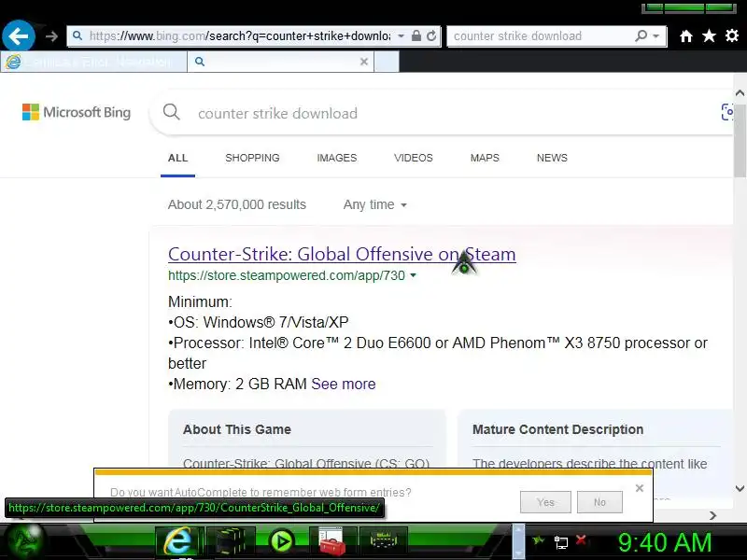Viewport: 747px width, 560px height.
Task: Open the second pinned taskbar application icon
Action: (231, 542)
